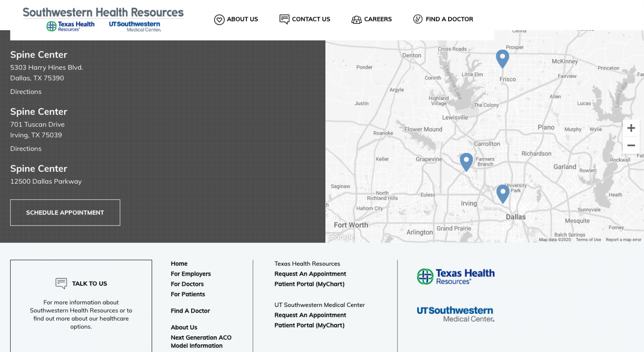Go to Next Generation ACO Model Information
This screenshot has width=644, height=352.
201,342
